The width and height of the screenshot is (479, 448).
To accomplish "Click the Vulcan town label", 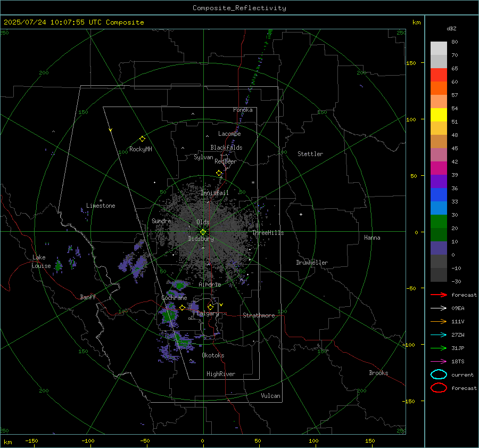I will pos(271,396).
